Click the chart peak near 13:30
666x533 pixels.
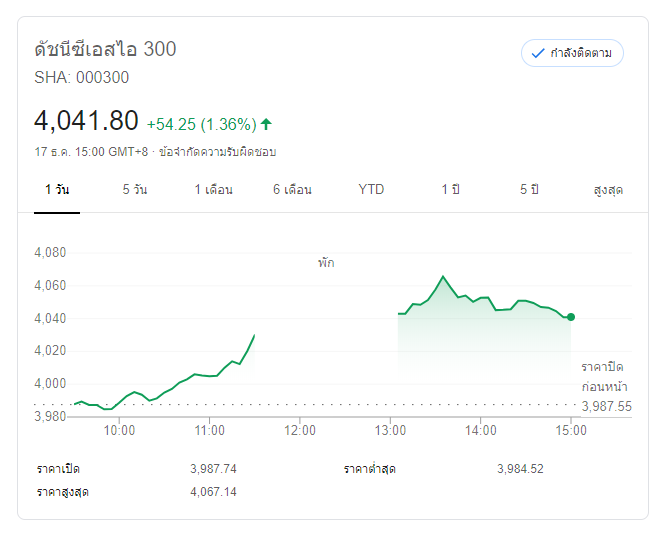tap(442, 276)
